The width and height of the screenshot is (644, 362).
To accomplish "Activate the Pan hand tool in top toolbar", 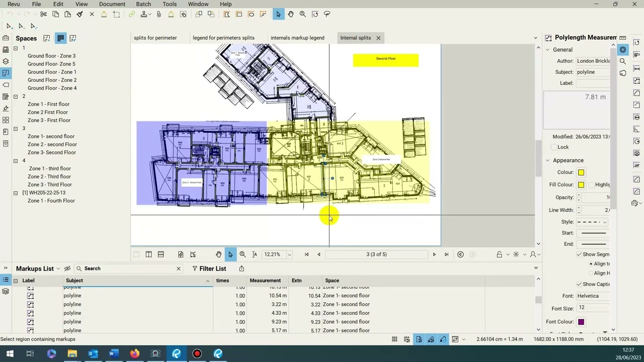I will pos(290,15).
